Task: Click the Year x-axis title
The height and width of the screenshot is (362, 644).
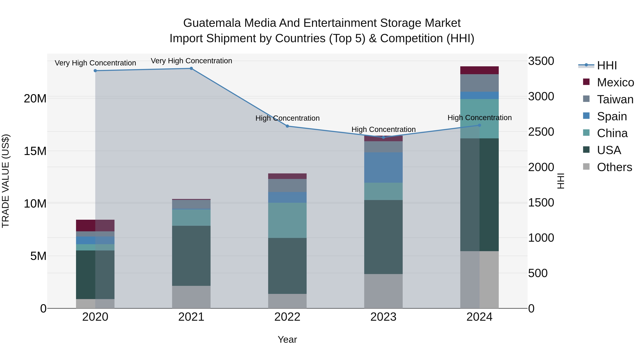Action: point(287,340)
